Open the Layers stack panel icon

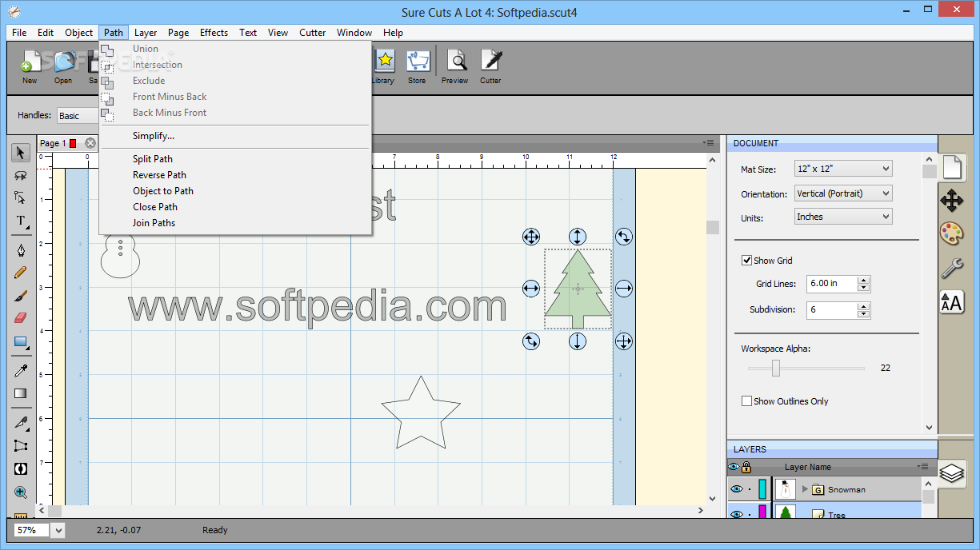(x=951, y=474)
